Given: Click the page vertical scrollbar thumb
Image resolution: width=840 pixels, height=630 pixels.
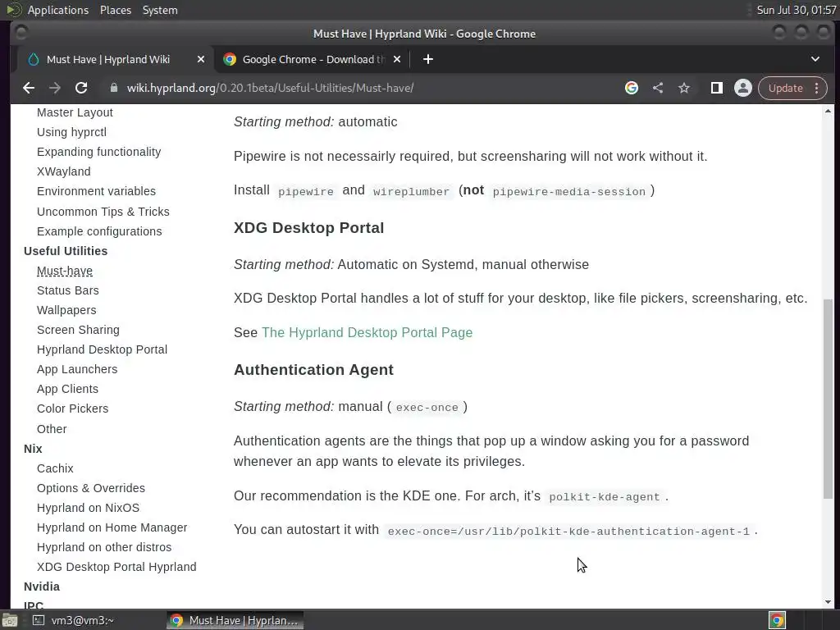Looking at the screenshot, I should tap(829, 399).
